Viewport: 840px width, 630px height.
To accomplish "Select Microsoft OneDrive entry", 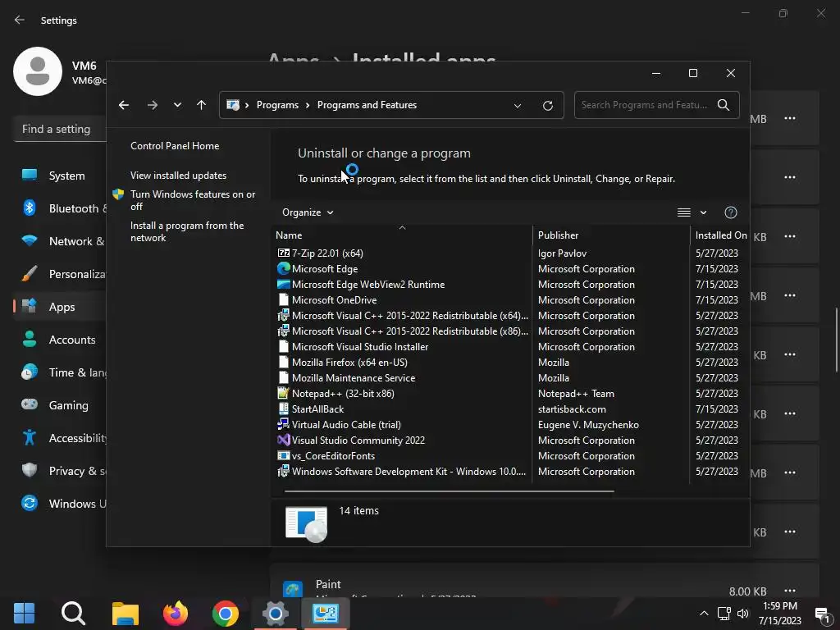I will [x=334, y=300].
